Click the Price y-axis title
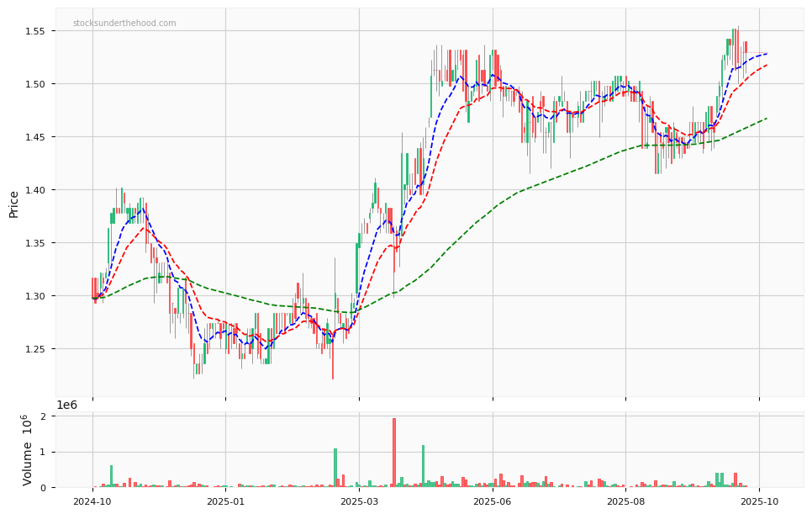The height and width of the screenshot is (514, 812). (14, 204)
